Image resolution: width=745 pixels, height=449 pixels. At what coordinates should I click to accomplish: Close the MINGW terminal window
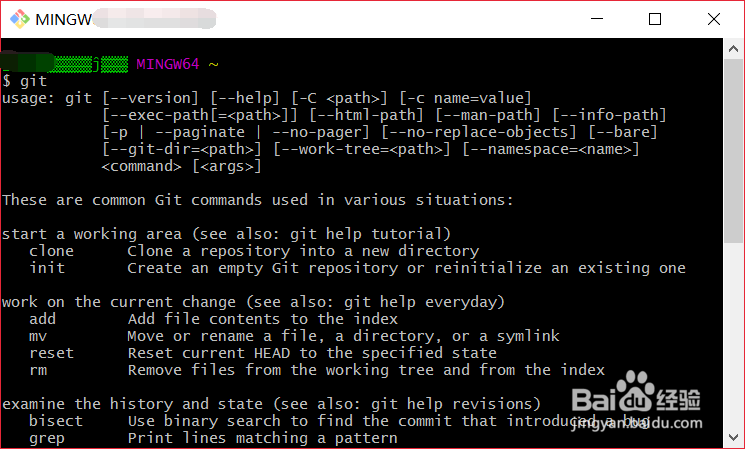(714, 19)
